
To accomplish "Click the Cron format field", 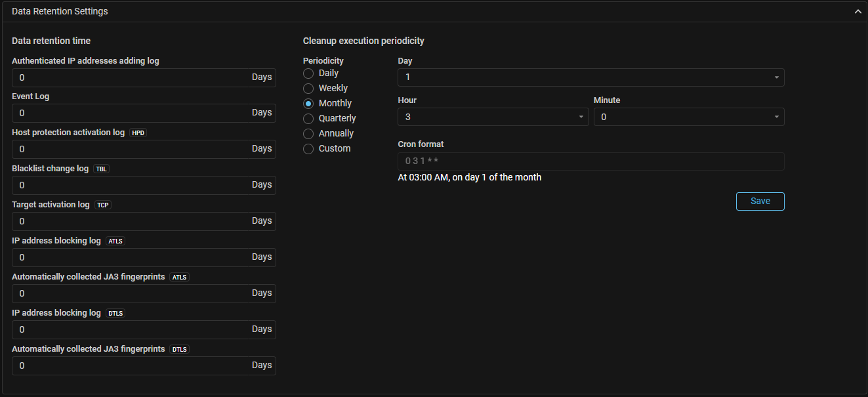I will pyautogui.click(x=590, y=161).
